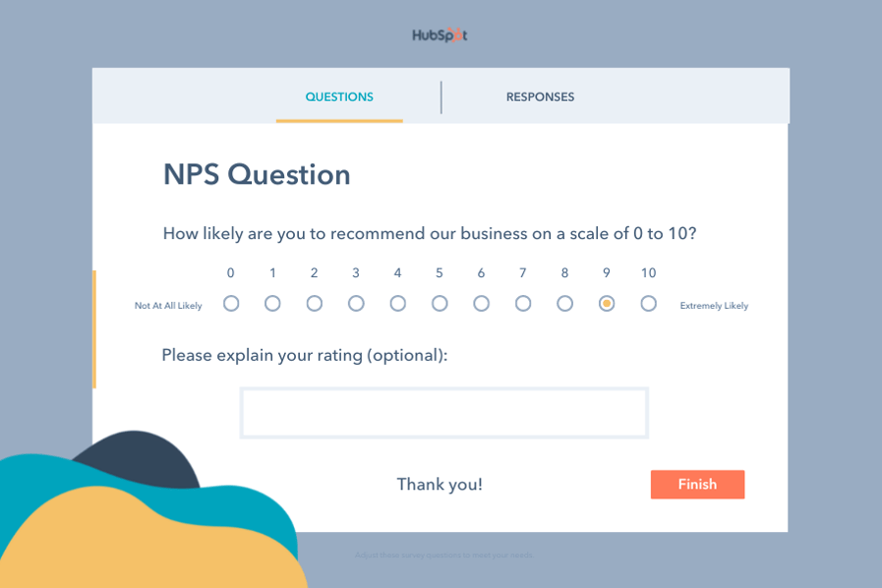Select rating 8 radio button

click(x=564, y=304)
